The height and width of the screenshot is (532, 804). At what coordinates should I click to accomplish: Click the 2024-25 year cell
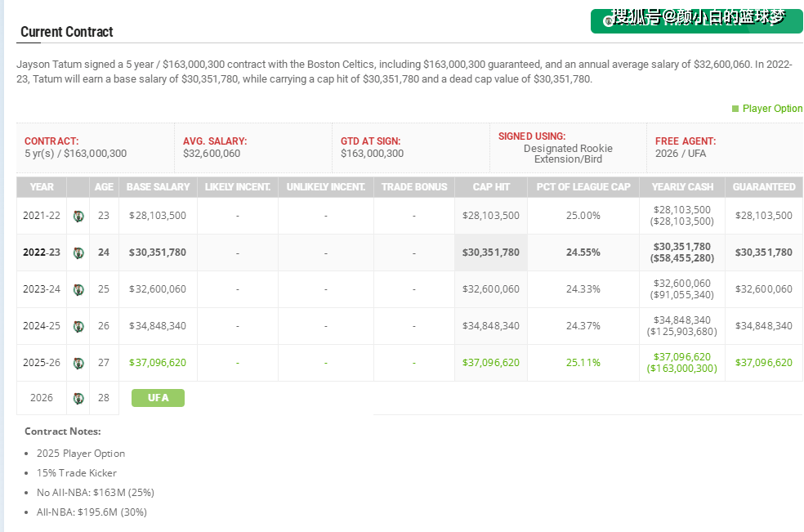point(42,326)
